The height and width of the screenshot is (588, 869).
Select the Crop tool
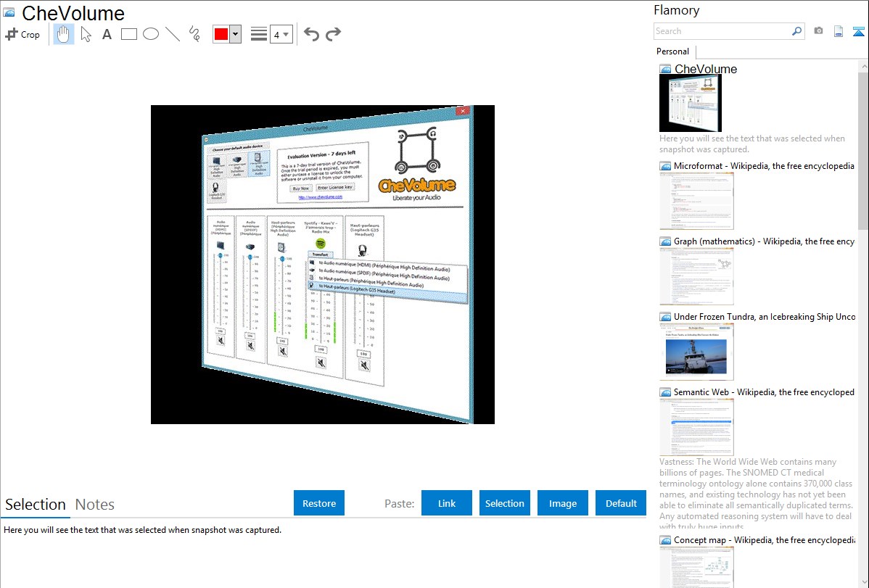[22, 34]
